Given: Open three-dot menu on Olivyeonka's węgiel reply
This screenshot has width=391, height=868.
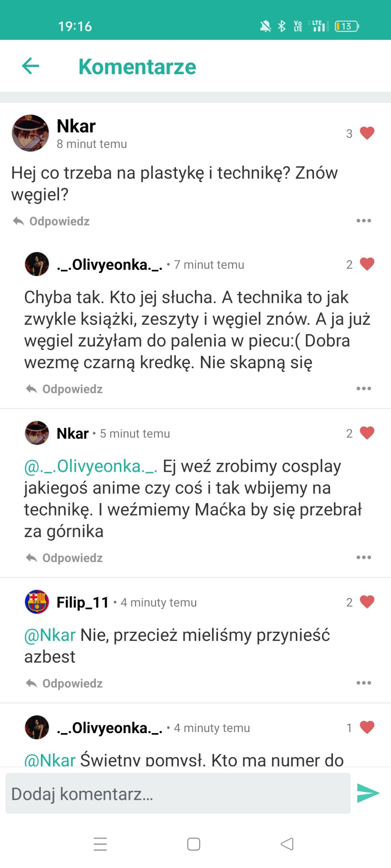Looking at the screenshot, I should point(364,388).
